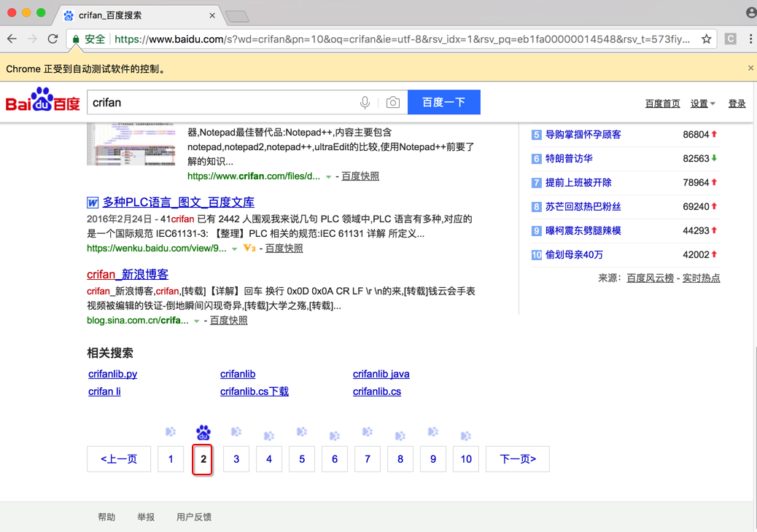Open hot topic 导购掌掴怀孕顾客
The width and height of the screenshot is (757, 532).
[x=583, y=135]
